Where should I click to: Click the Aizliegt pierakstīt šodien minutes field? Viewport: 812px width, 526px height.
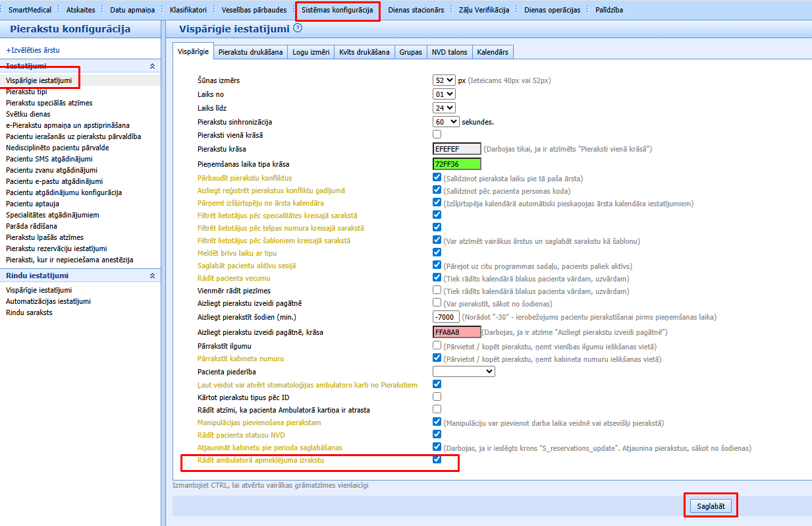coord(446,317)
